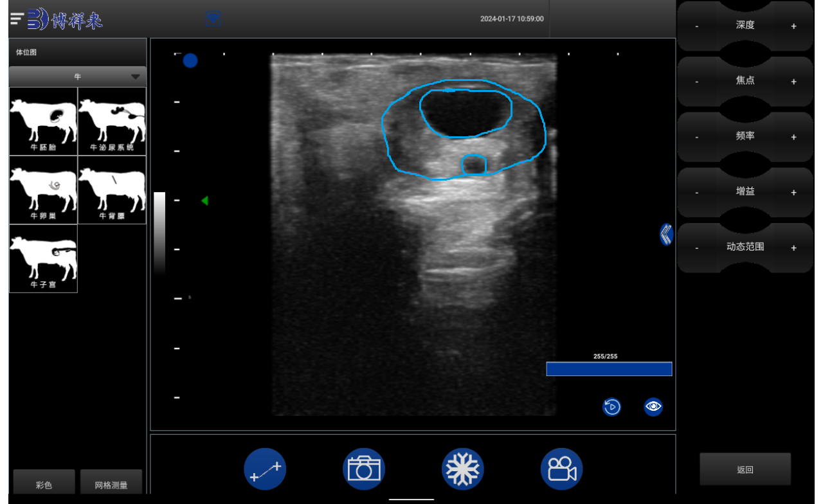This screenshot has width=823, height=504.
Task: Toggle the 彩色 color mode
Action: pyautogui.click(x=44, y=485)
